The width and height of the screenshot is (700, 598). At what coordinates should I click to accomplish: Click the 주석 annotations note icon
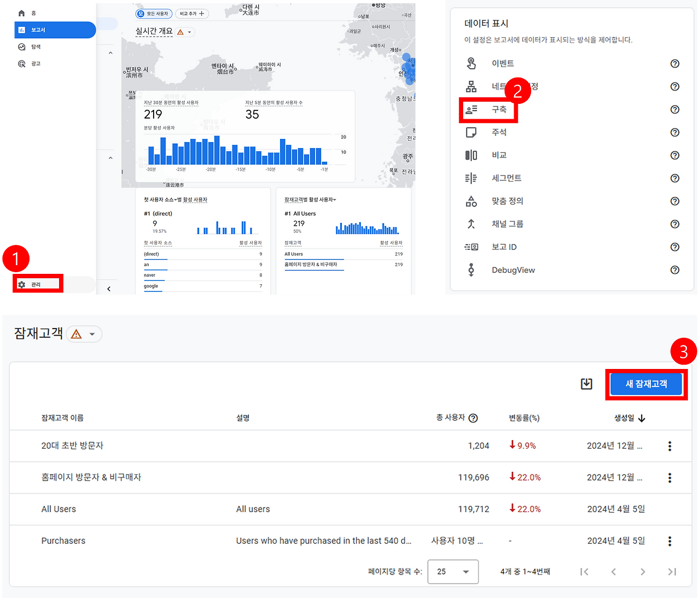click(x=471, y=132)
